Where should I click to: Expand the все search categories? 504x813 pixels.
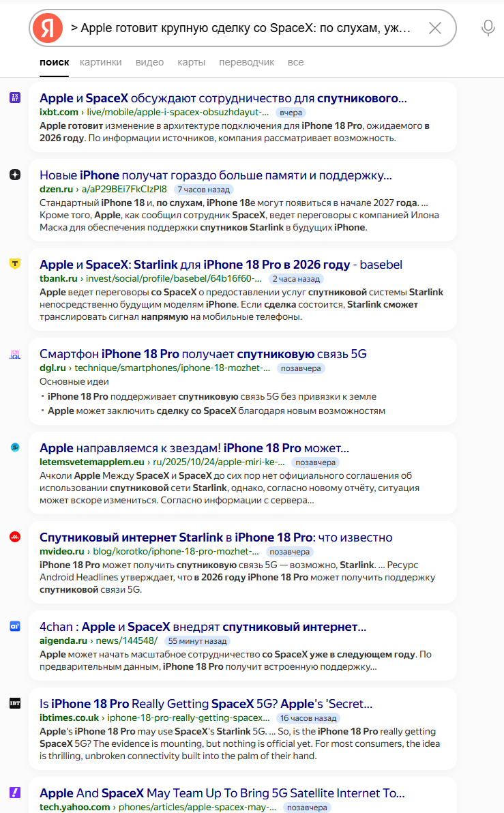[295, 62]
